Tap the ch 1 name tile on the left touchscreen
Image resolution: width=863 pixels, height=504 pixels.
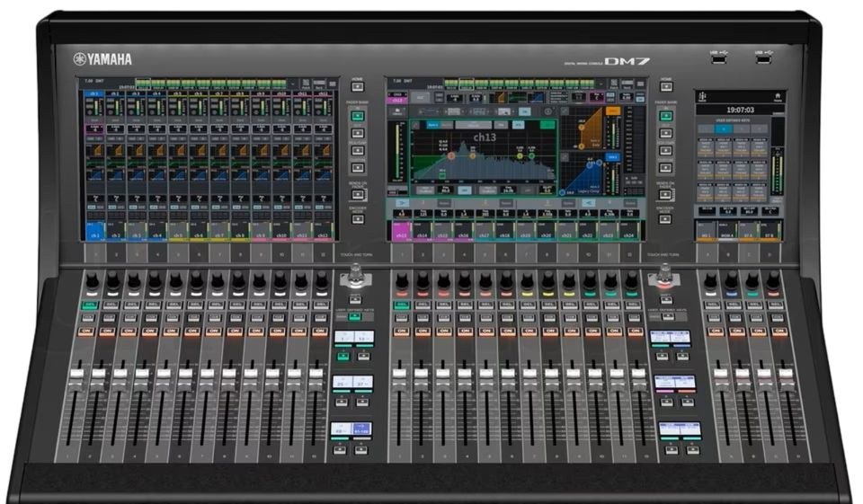click(95, 231)
